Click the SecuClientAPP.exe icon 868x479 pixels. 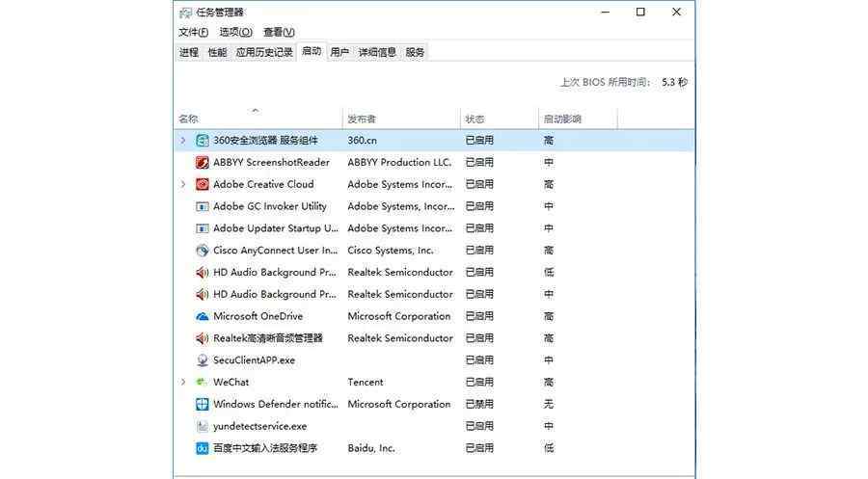coord(203,360)
